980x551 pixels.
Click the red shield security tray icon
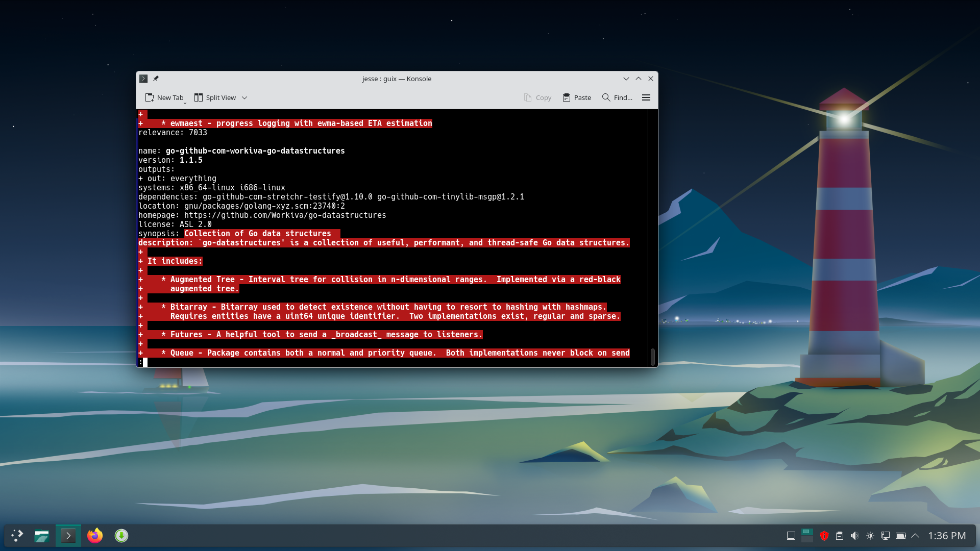pyautogui.click(x=824, y=536)
